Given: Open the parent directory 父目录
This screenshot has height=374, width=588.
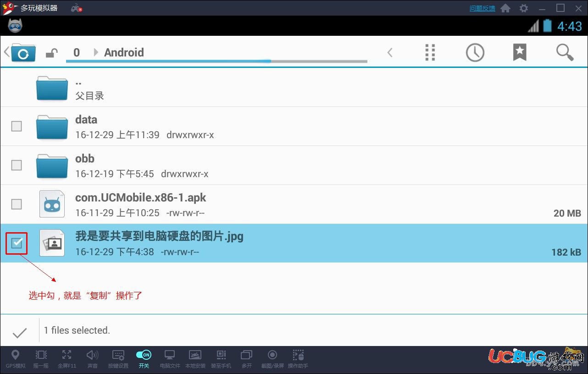Looking at the screenshot, I should (x=294, y=87).
